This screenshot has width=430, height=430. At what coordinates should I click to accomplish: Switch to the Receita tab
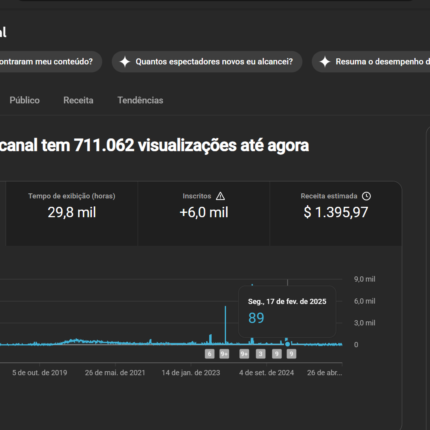pos(78,100)
